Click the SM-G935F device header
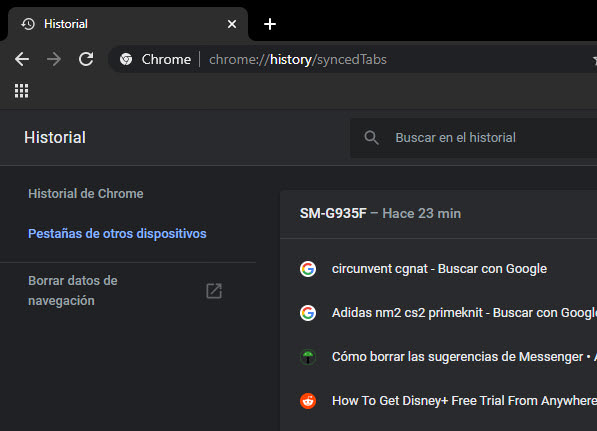 (380, 213)
